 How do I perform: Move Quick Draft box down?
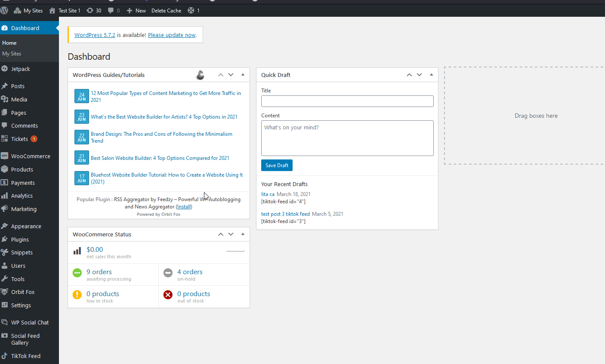tap(420, 75)
